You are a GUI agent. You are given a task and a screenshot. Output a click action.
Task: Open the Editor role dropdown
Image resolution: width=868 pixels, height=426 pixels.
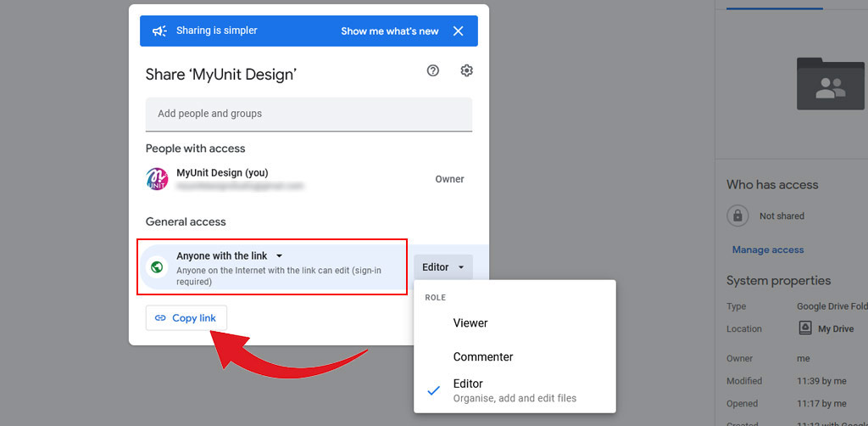tap(442, 267)
